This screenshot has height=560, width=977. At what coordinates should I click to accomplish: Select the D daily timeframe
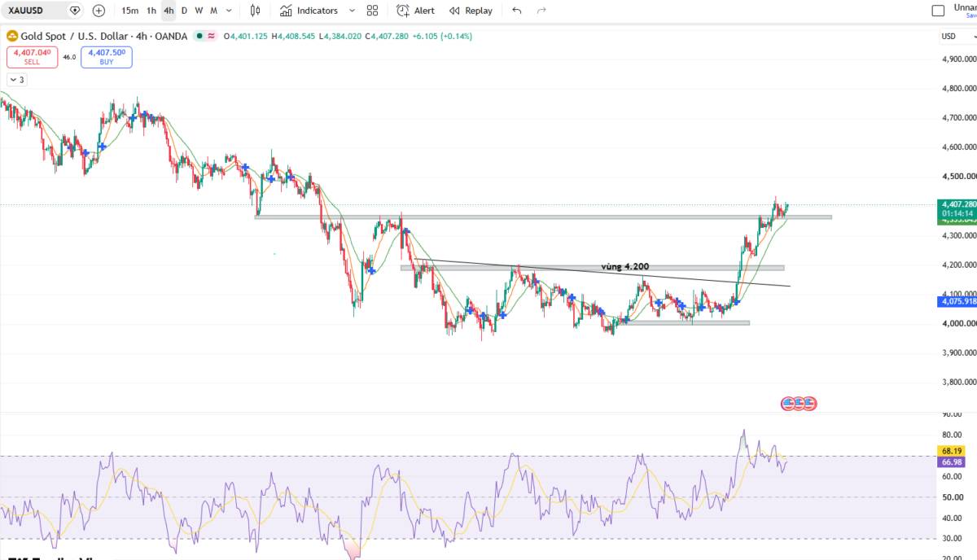[x=184, y=11]
